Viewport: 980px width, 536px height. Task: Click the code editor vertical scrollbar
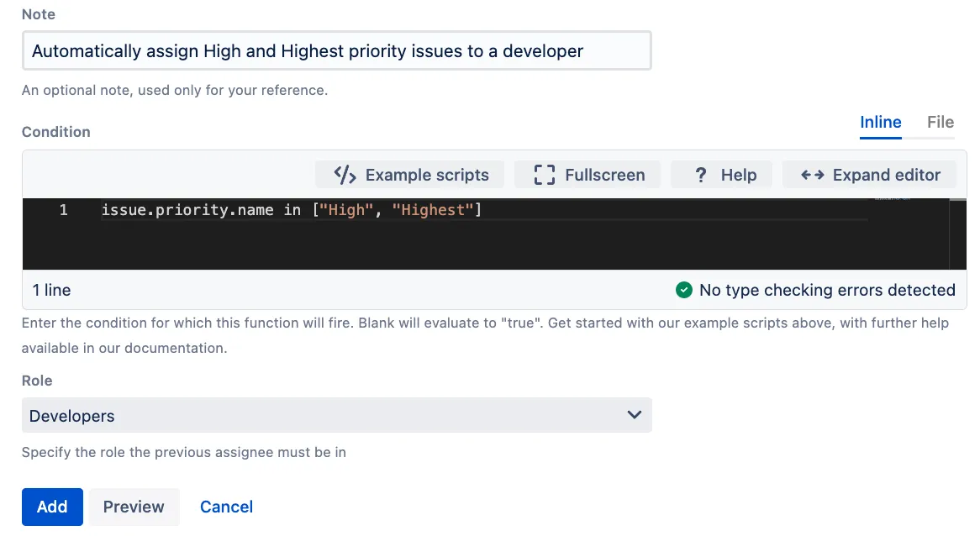(957, 234)
